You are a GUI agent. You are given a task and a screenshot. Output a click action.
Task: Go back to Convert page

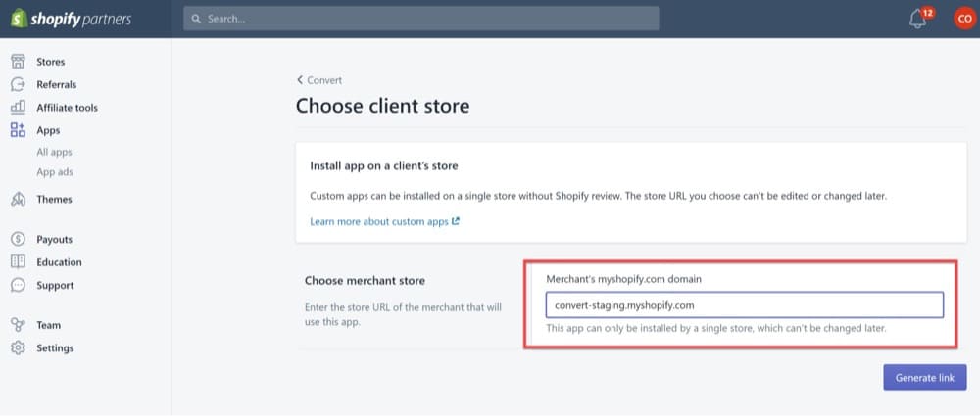(319, 80)
